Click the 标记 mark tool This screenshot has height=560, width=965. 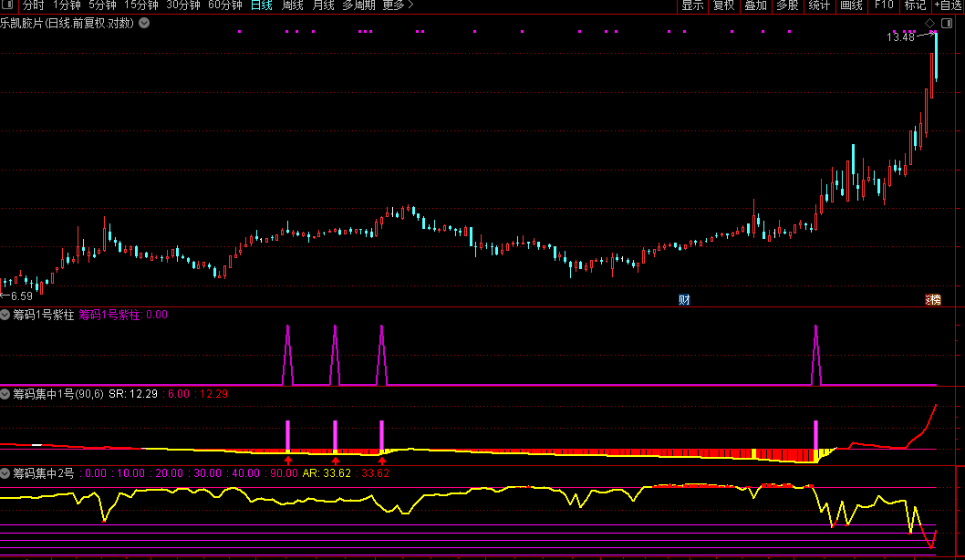pyautogui.click(x=914, y=5)
